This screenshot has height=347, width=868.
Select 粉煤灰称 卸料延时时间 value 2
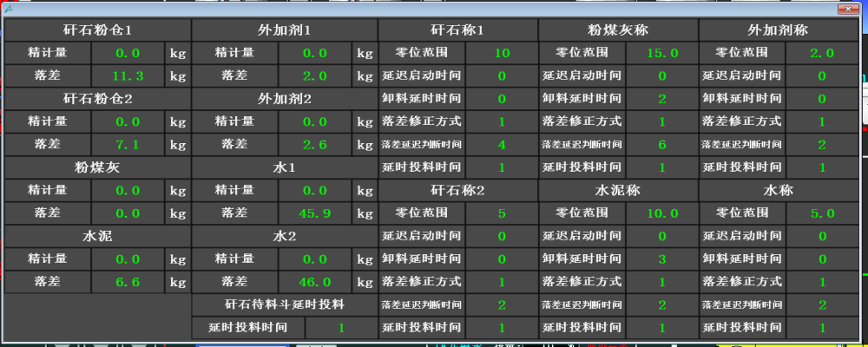pos(662,98)
